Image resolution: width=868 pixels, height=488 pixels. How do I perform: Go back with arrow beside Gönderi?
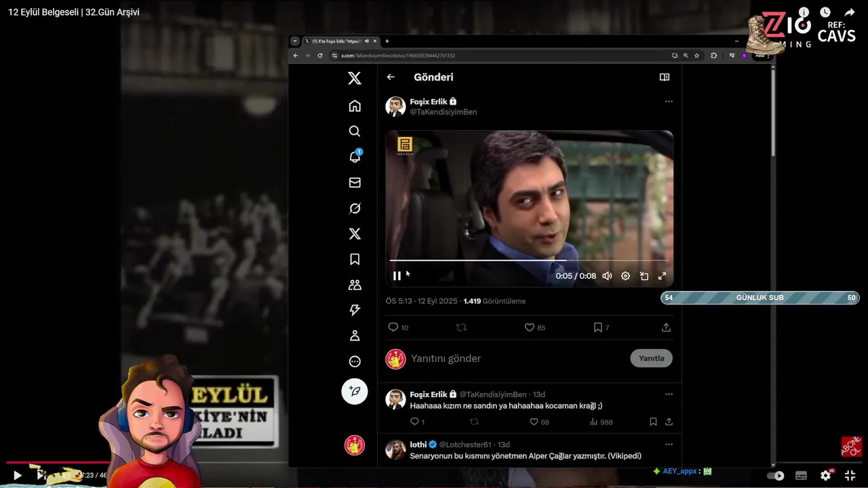click(391, 77)
